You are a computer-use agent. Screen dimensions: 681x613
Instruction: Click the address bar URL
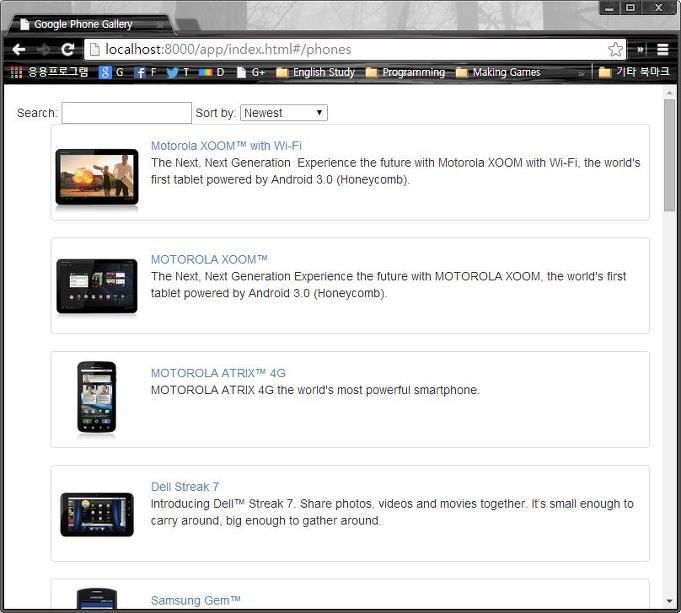[228, 50]
